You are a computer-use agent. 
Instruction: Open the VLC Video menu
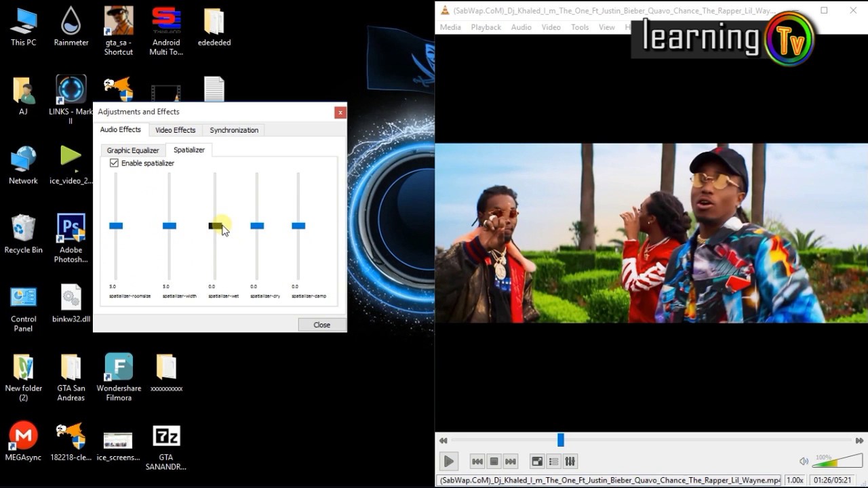551,27
